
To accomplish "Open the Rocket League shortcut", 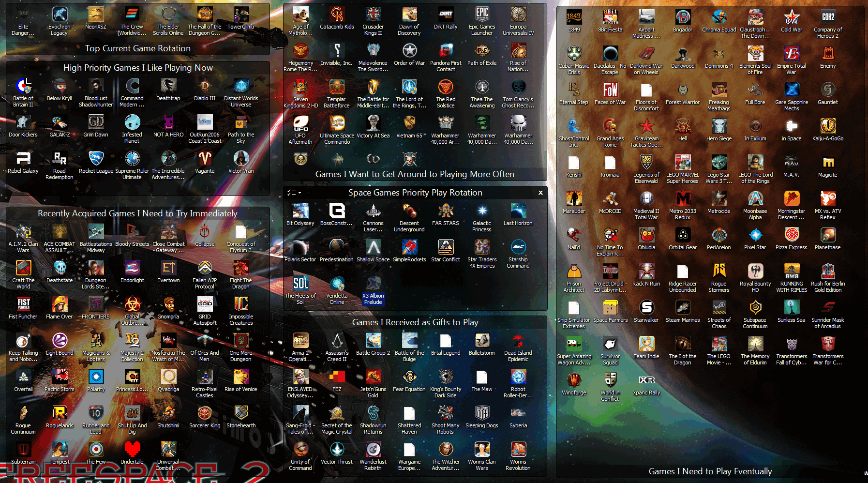I will coord(96,159).
